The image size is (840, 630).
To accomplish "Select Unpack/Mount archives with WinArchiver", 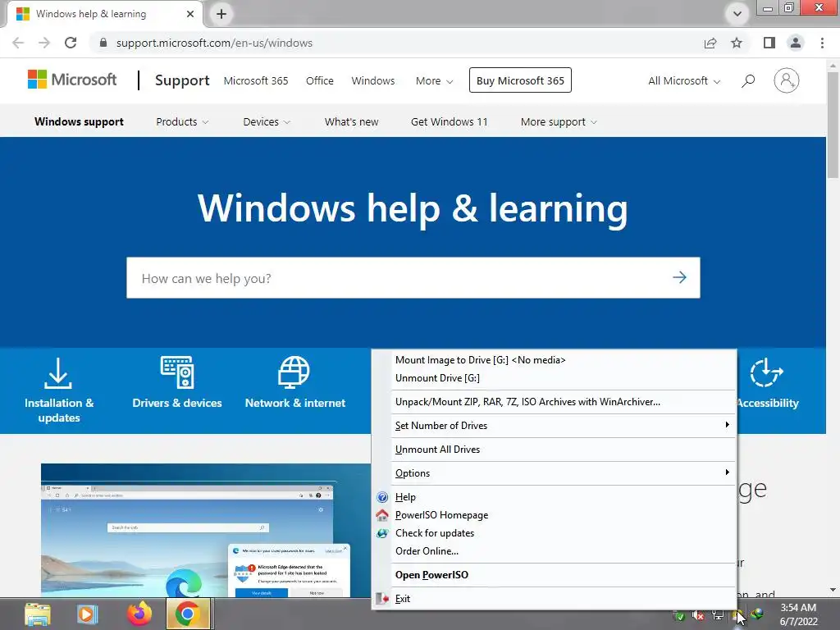I will click(x=555, y=402).
